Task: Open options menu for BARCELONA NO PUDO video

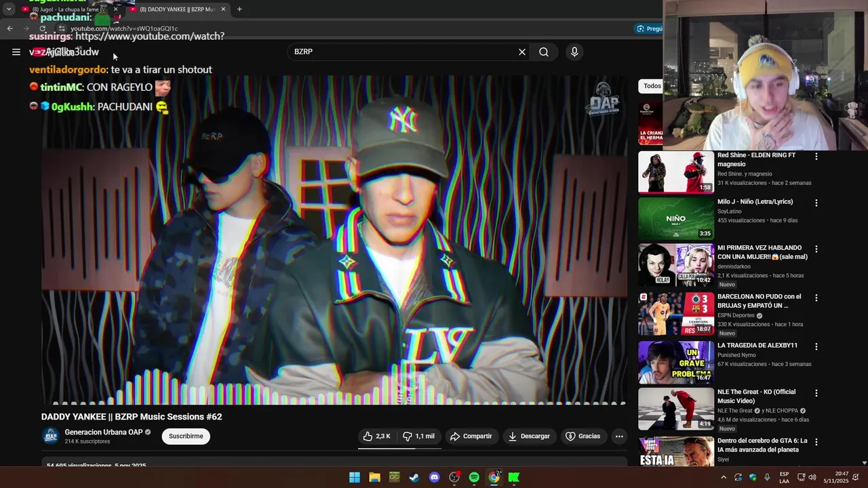Action: [816, 298]
